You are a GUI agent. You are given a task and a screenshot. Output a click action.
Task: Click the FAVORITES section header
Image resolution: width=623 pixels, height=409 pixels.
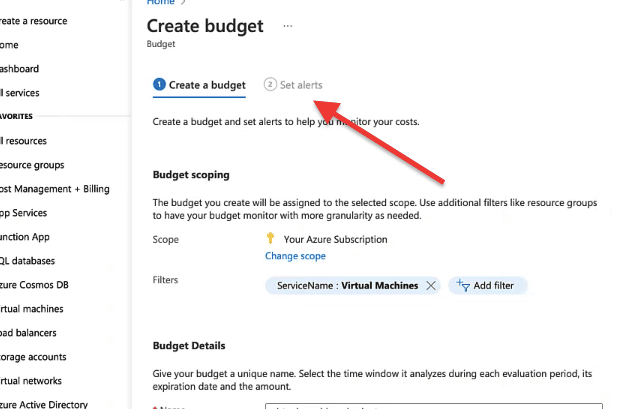tap(16, 116)
